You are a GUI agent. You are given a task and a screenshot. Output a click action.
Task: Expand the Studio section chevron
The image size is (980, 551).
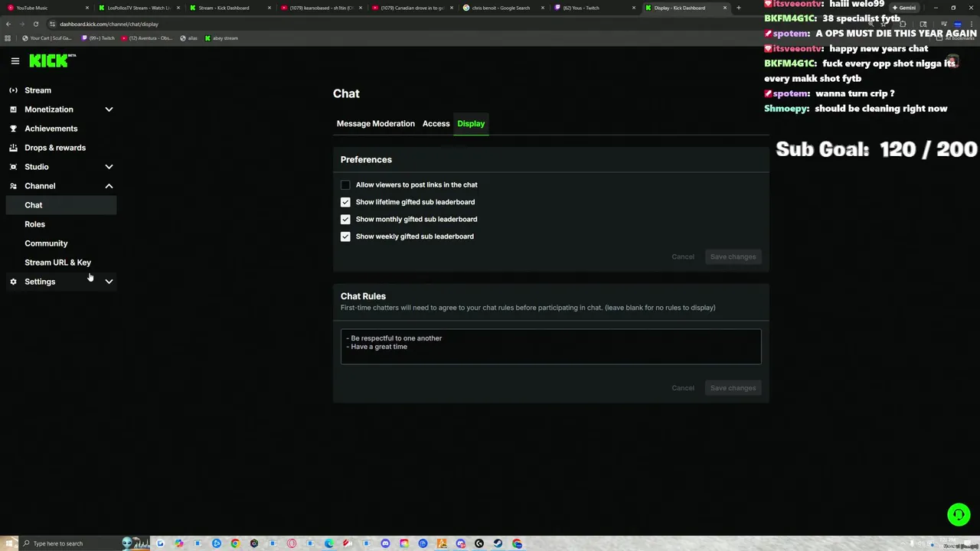point(109,167)
